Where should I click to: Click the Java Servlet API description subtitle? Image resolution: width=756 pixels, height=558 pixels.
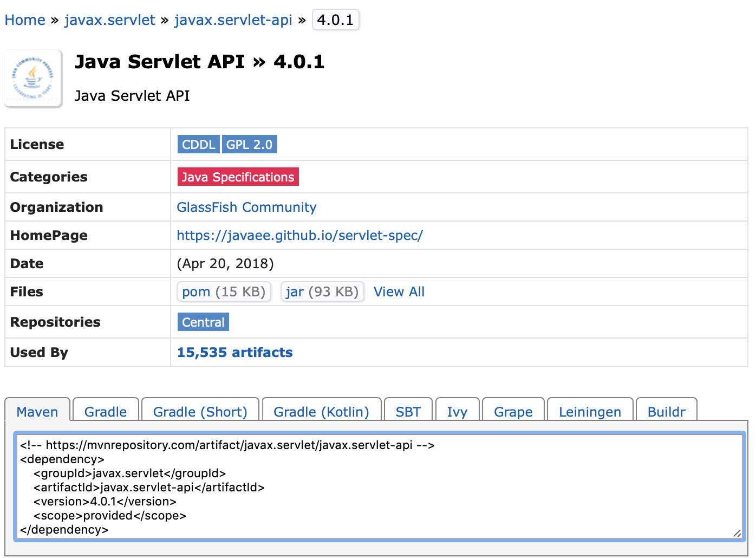132,96
